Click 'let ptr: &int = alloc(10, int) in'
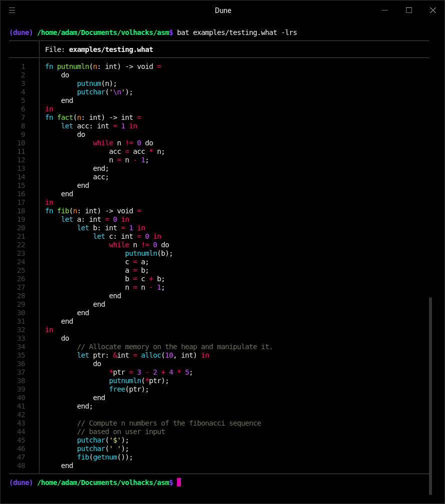 click(143, 355)
